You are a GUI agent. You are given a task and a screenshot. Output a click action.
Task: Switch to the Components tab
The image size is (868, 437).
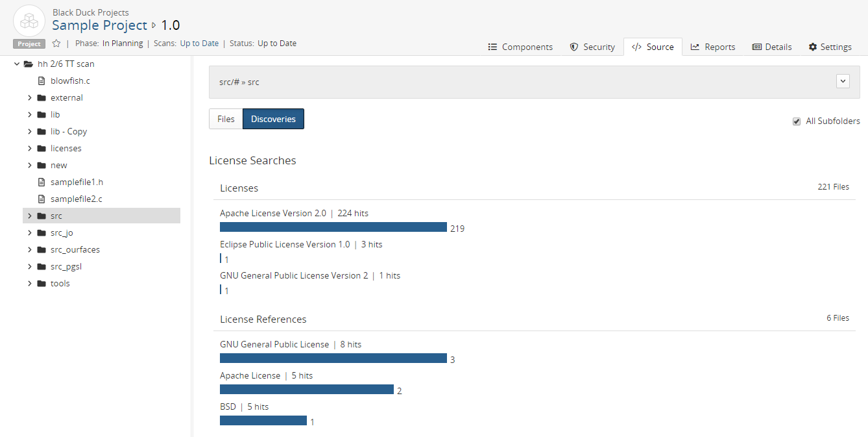tap(520, 47)
